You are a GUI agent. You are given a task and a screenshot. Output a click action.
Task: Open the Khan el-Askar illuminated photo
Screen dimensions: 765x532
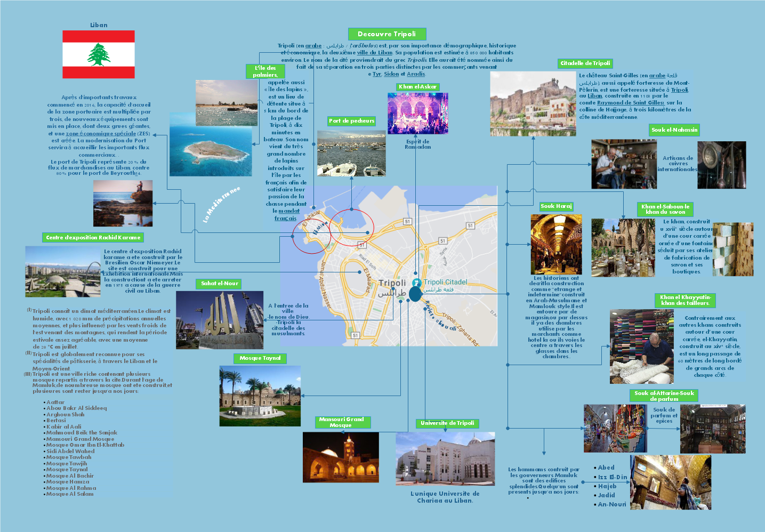pyautogui.click(x=418, y=114)
